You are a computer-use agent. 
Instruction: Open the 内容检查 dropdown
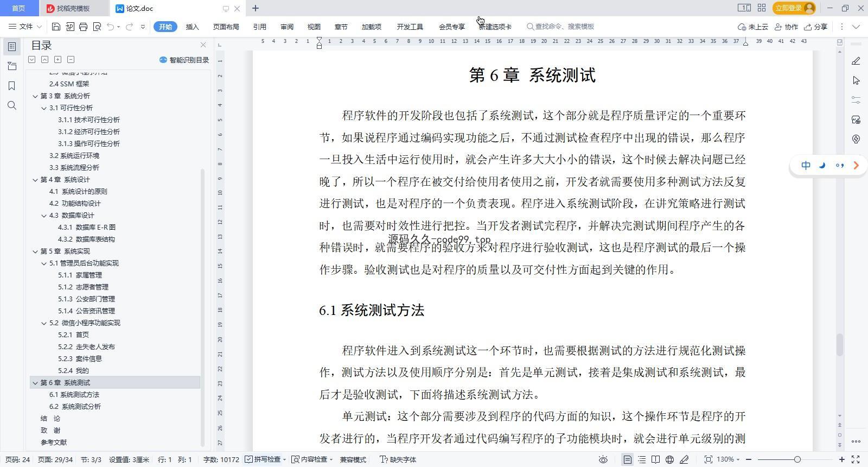pyautogui.click(x=312, y=459)
